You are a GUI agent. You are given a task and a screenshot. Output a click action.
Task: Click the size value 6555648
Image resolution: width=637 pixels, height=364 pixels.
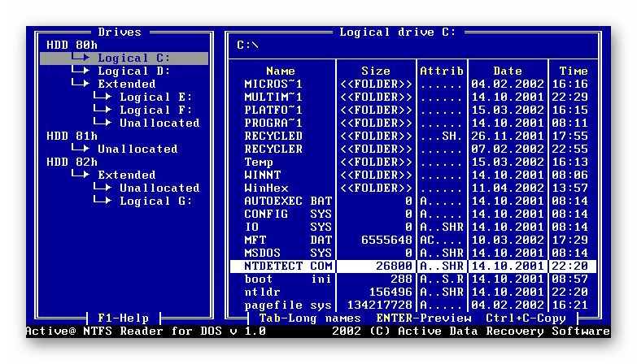386,240
